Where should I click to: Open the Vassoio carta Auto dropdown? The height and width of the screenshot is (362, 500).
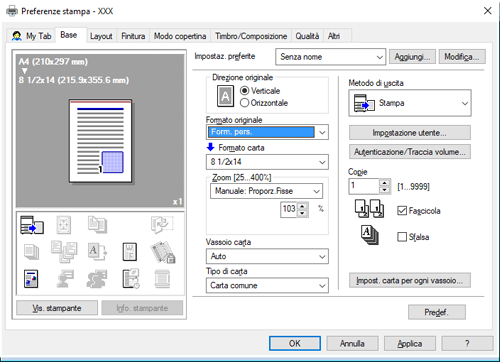tap(267, 256)
